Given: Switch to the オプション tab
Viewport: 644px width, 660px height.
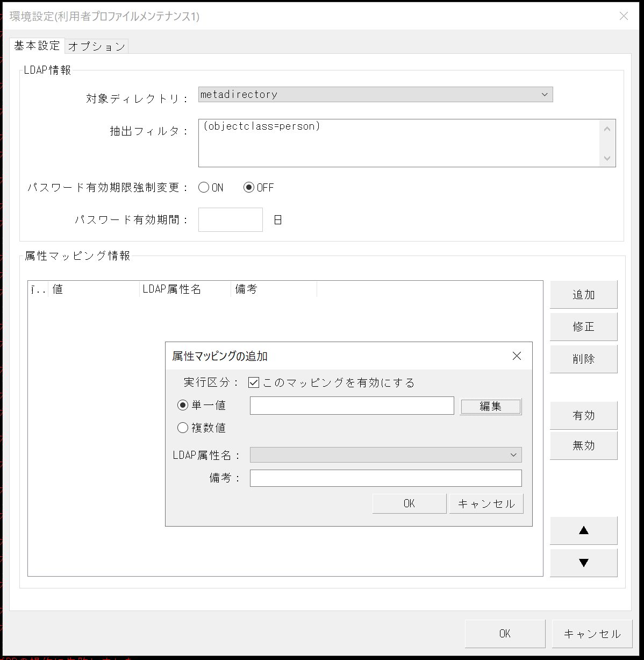Looking at the screenshot, I should (96, 46).
